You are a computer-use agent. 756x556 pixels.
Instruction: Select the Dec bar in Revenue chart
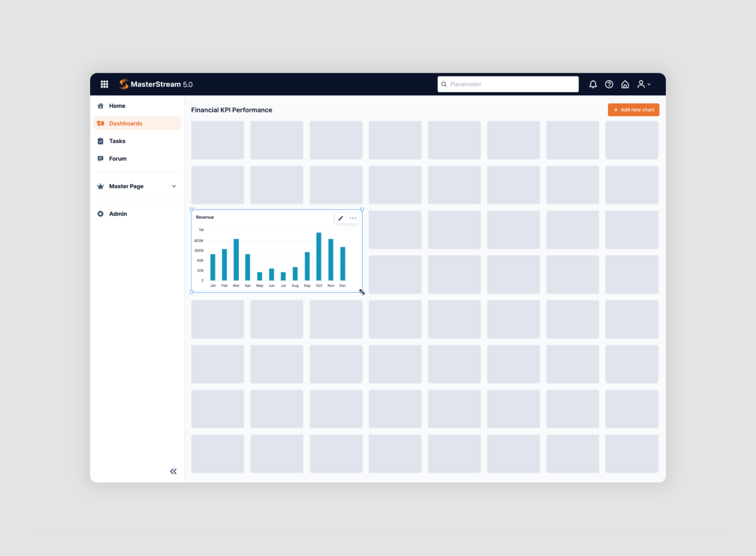(x=342, y=263)
